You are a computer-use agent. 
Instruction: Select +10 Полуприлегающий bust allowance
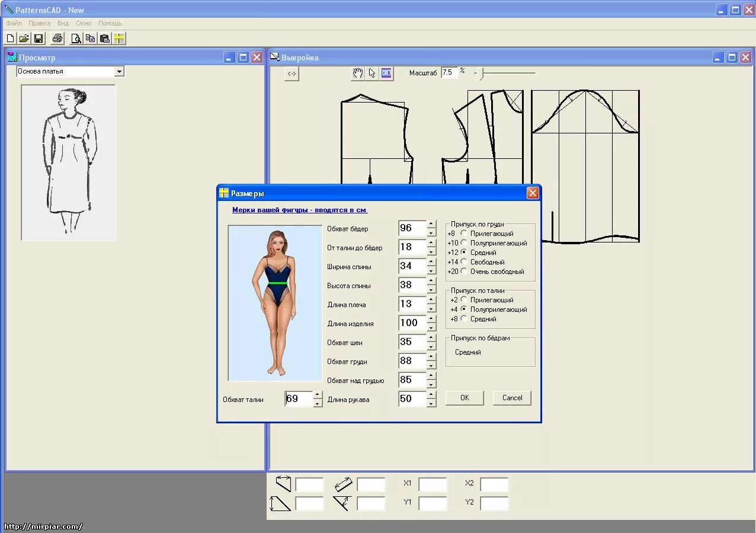[x=464, y=243]
